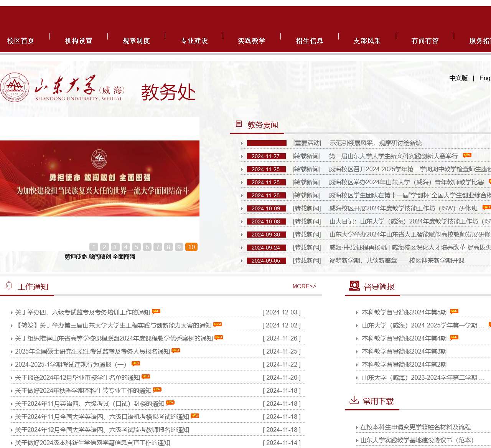Open the 有问有答 navigation menu
Viewport: 491px width, 448px height.
click(x=425, y=41)
